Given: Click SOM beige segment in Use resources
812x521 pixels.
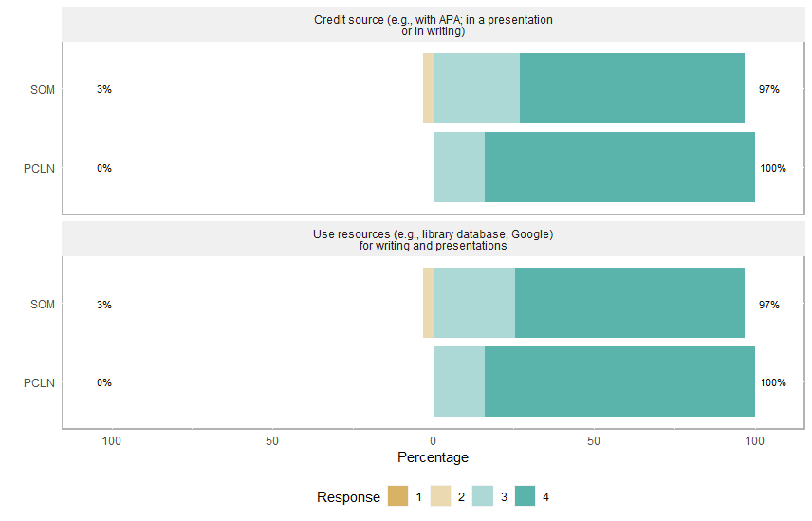Looking at the screenshot, I should click(x=429, y=304).
